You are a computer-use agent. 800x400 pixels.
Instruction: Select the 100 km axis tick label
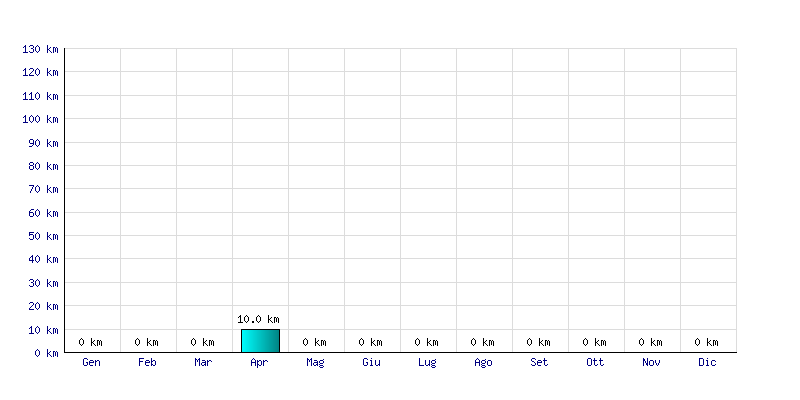coord(40,119)
